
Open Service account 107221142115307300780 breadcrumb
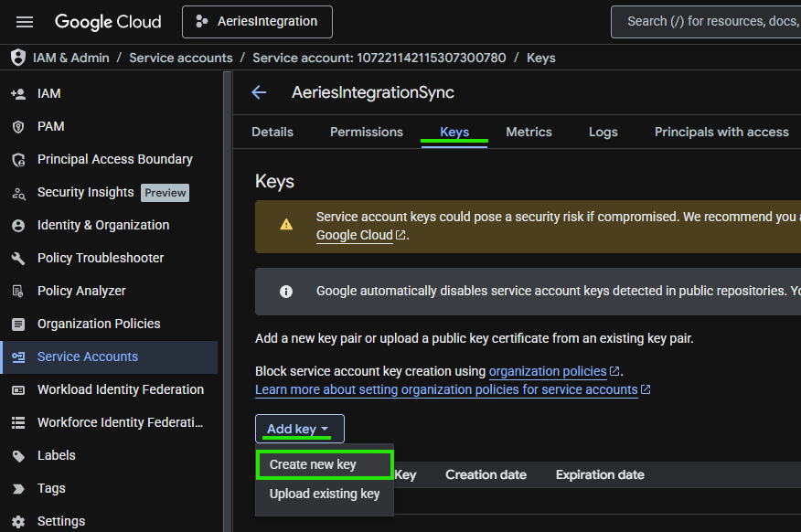pos(379,58)
